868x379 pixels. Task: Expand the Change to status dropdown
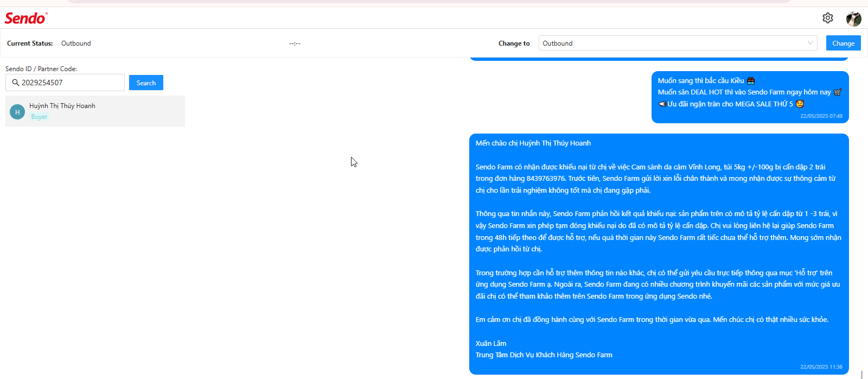[678, 43]
